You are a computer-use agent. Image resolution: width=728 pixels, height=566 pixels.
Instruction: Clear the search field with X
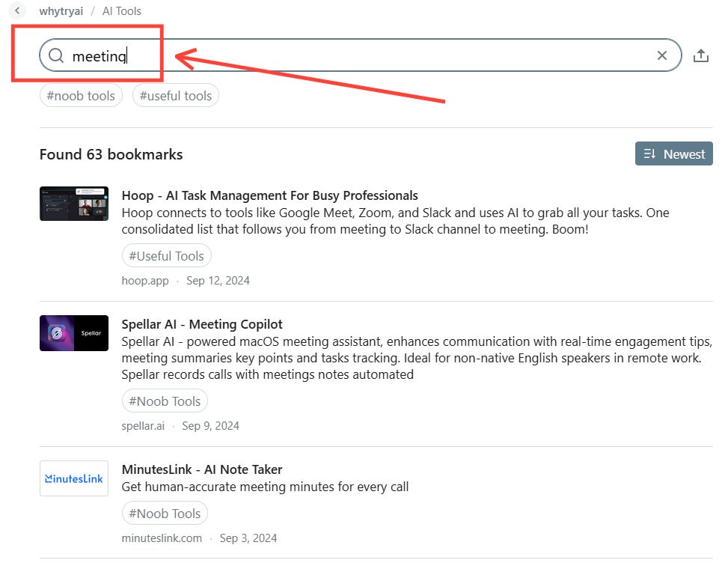click(x=662, y=55)
